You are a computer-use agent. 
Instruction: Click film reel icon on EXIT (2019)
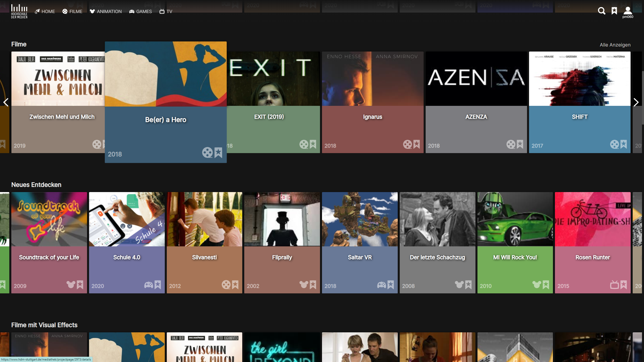pos(304,144)
